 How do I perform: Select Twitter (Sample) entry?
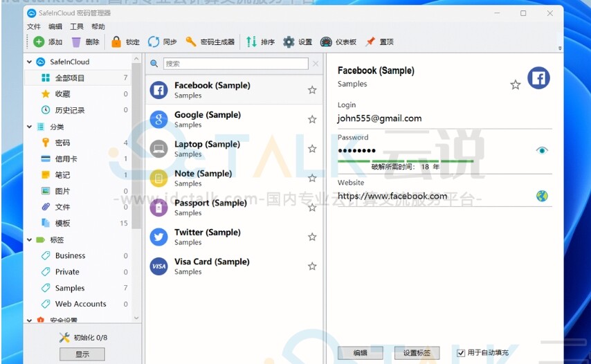click(x=234, y=237)
